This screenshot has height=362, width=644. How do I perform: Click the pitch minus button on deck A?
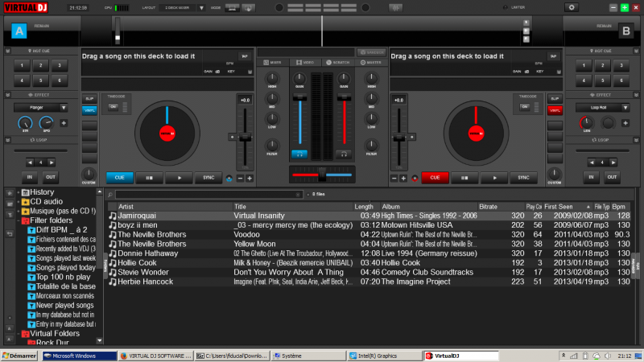(x=240, y=178)
